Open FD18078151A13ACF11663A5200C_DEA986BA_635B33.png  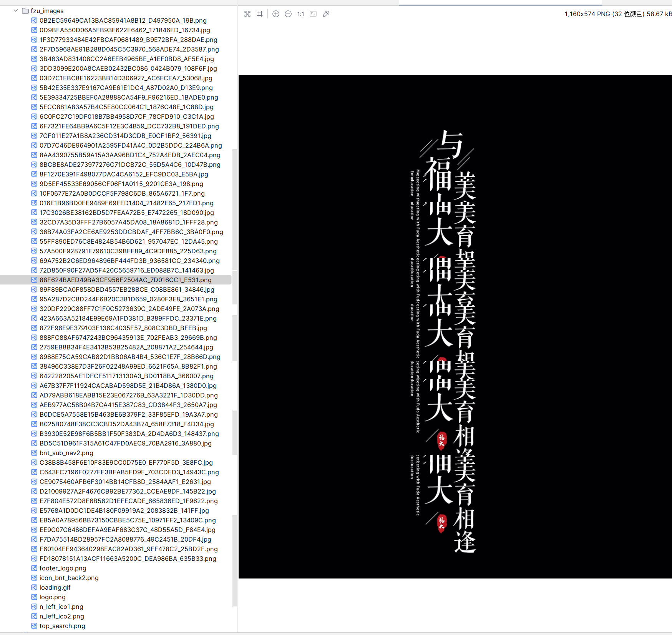coord(128,559)
